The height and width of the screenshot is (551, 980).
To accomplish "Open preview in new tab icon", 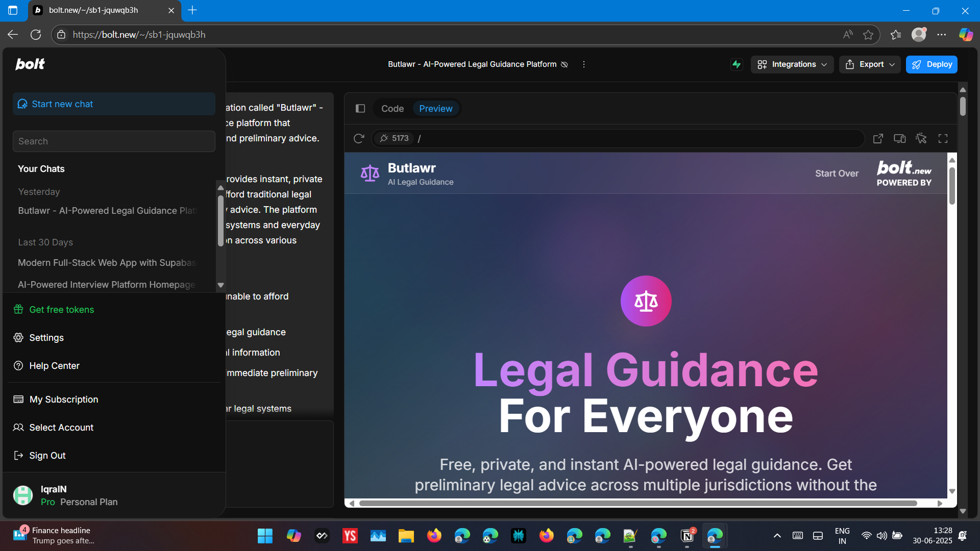I will 878,138.
